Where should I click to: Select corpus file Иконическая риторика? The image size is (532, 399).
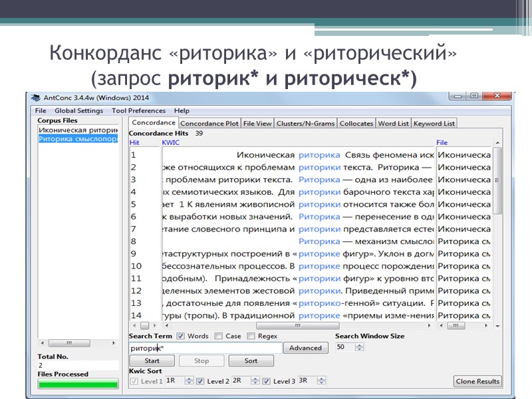coord(78,130)
